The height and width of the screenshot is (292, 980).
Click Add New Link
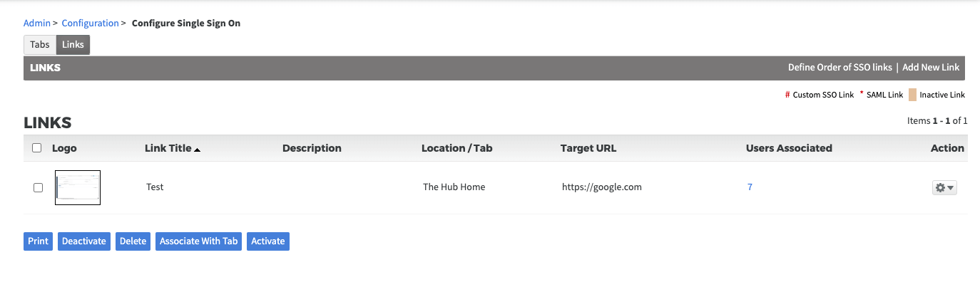(x=931, y=68)
